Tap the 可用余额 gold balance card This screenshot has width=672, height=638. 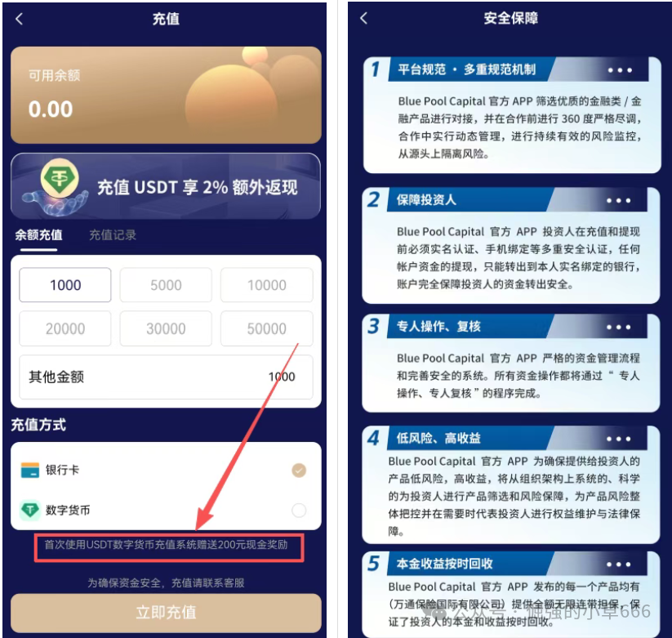[x=166, y=95]
